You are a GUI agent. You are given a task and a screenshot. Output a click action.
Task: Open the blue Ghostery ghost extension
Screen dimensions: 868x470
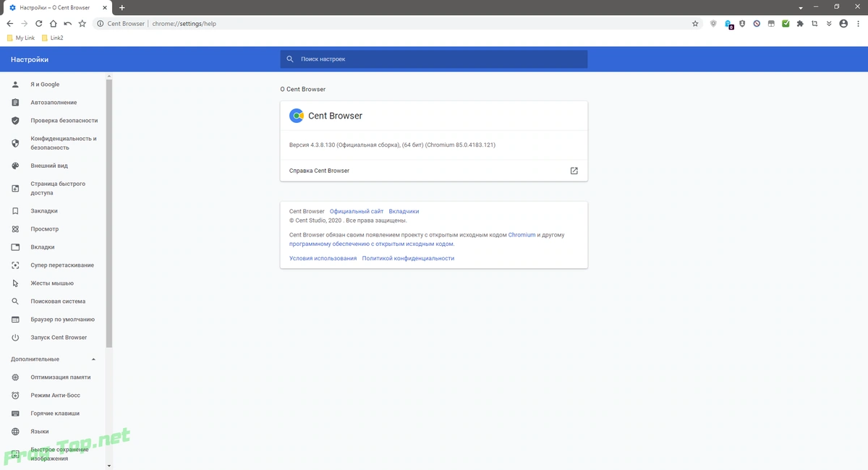click(728, 24)
